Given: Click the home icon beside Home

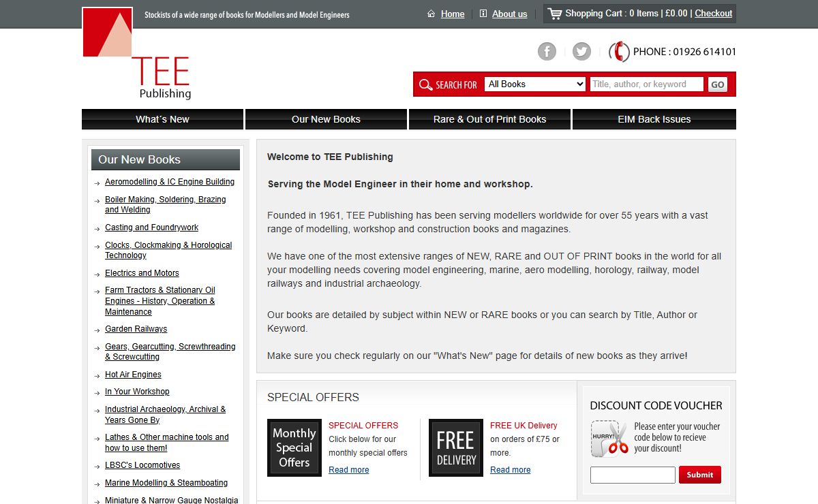Looking at the screenshot, I should tap(431, 14).
